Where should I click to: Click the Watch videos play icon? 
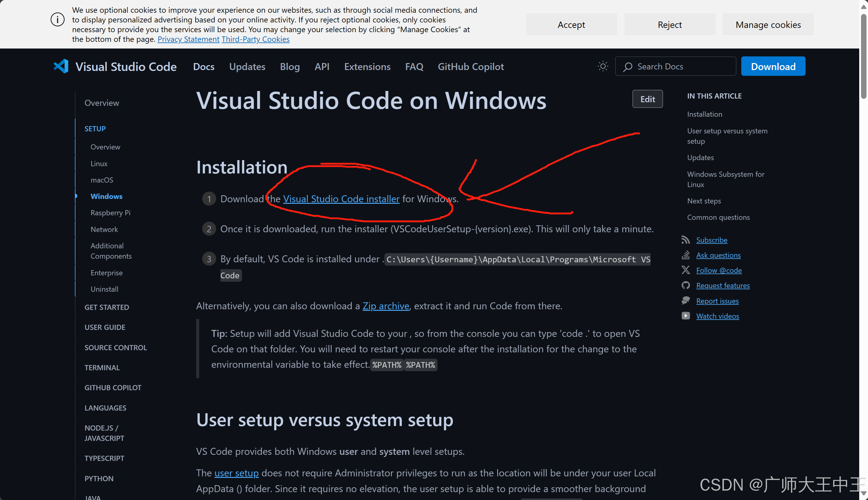tap(685, 316)
